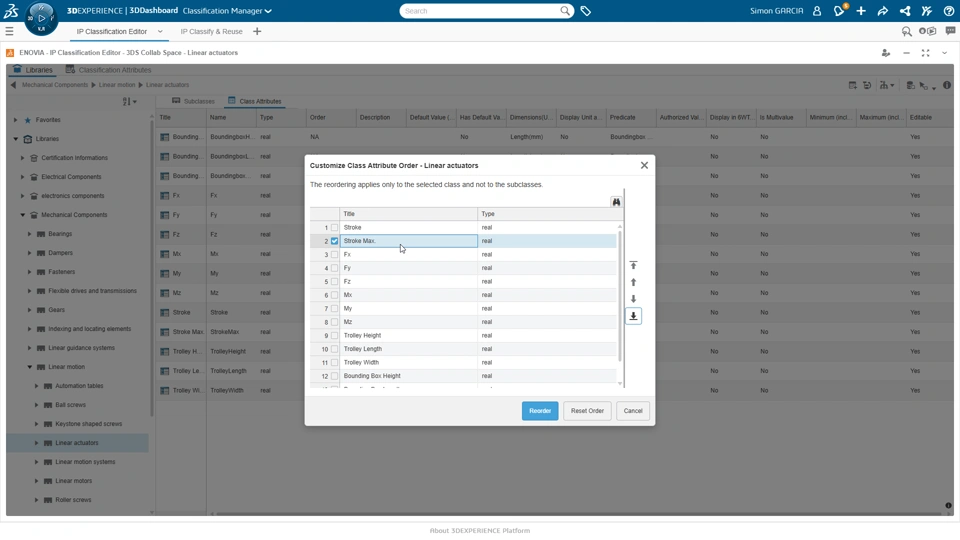Screen dimensions: 960x540
Task: Expand the Gears tree node
Action: click(29, 310)
